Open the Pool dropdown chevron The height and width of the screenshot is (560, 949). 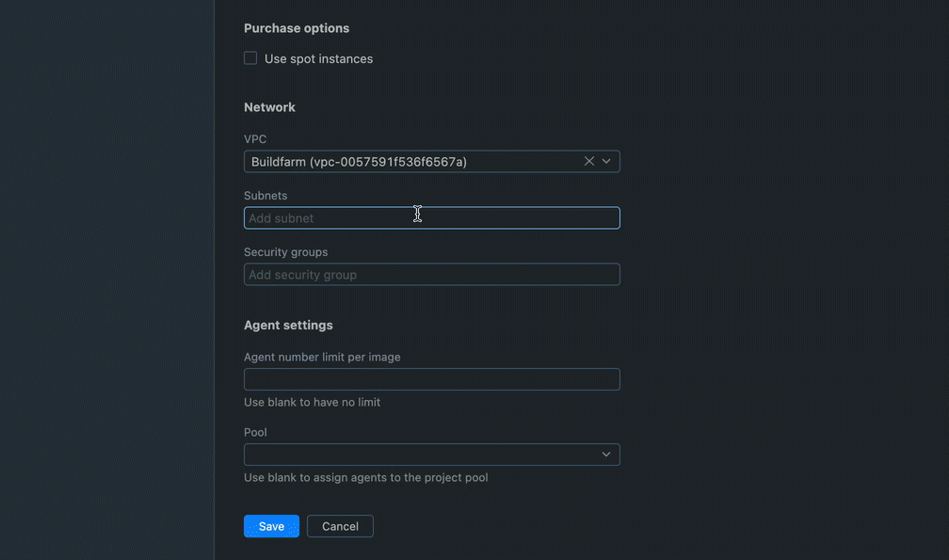pos(606,455)
